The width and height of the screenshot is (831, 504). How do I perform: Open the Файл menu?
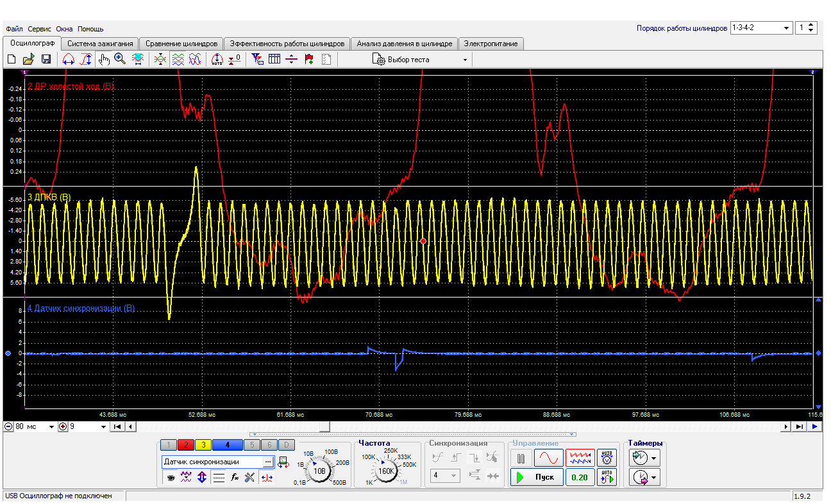click(x=14, y=29)
